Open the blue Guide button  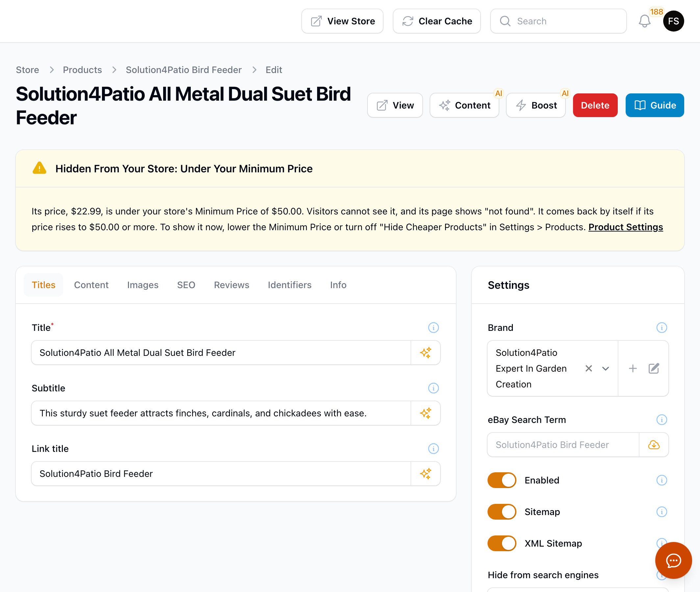[655, 105]
